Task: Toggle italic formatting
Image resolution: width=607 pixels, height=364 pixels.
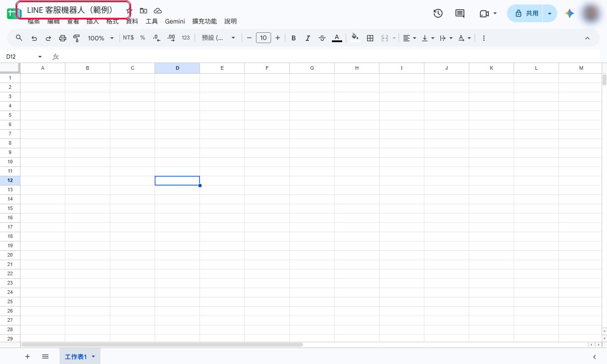Action: tap(307, 38)
